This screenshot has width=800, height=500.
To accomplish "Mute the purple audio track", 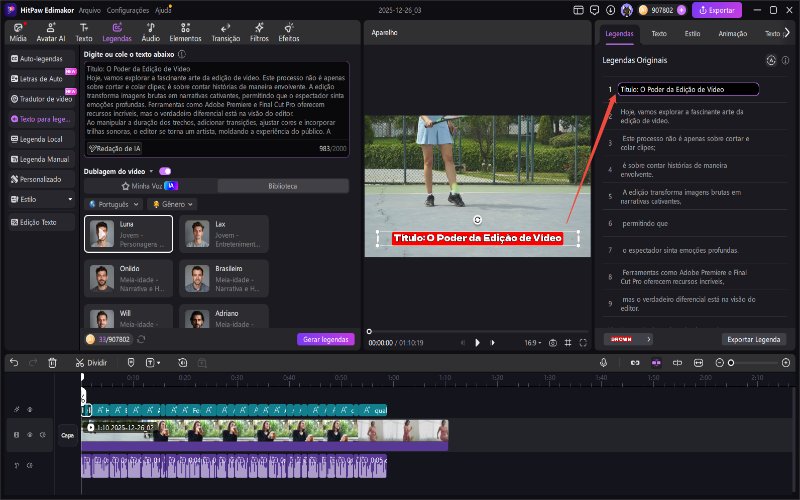I will click(x=30, y=465).
